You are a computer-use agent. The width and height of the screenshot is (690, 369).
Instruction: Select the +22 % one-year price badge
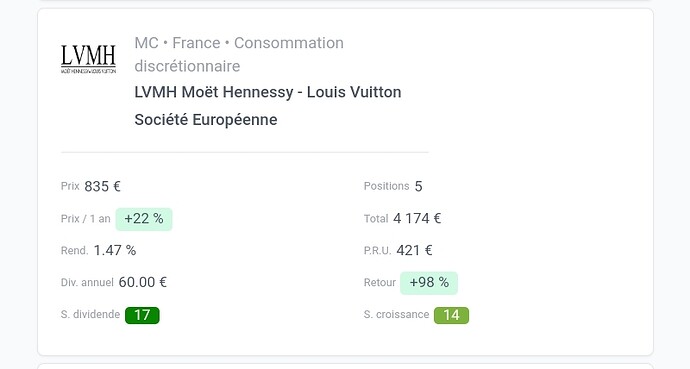point(144,219)
